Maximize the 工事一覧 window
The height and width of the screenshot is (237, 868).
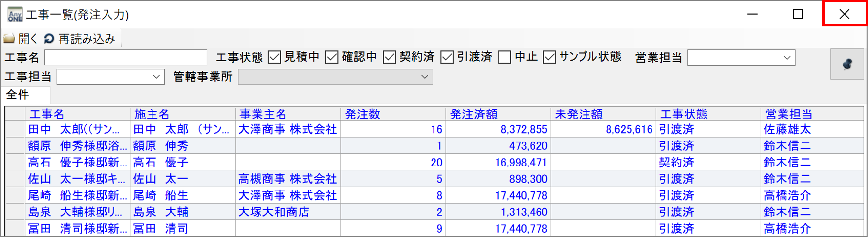(x=798, y=14)
